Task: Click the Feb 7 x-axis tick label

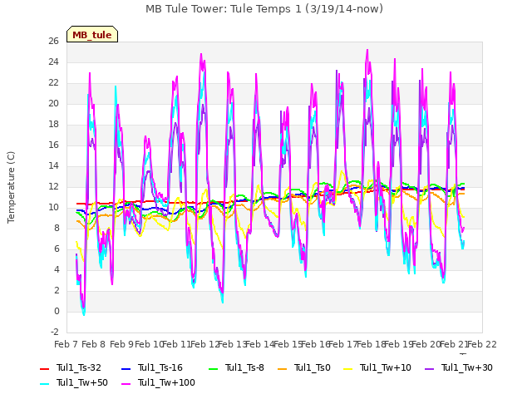Action: point(66,344)
